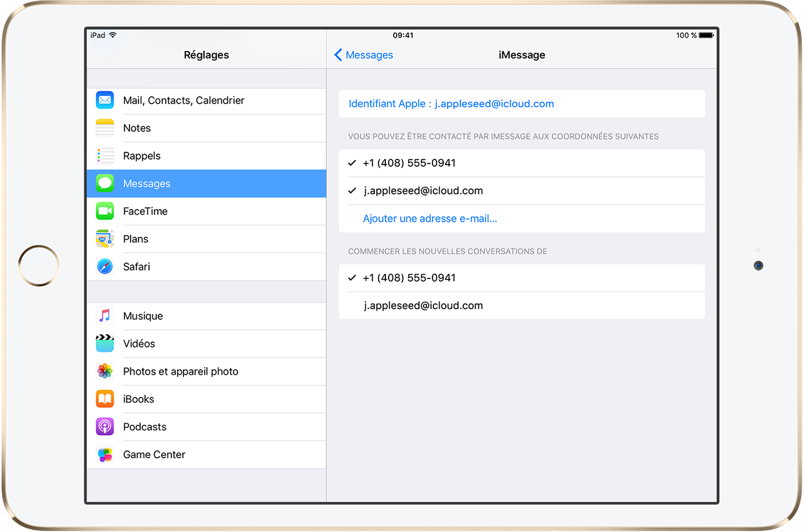Image resolution: width=804 pixels, height=532 pixels.
Task: Tap the green Messages bubble icon
Action: pyautogui.click(x=105, y=183)
